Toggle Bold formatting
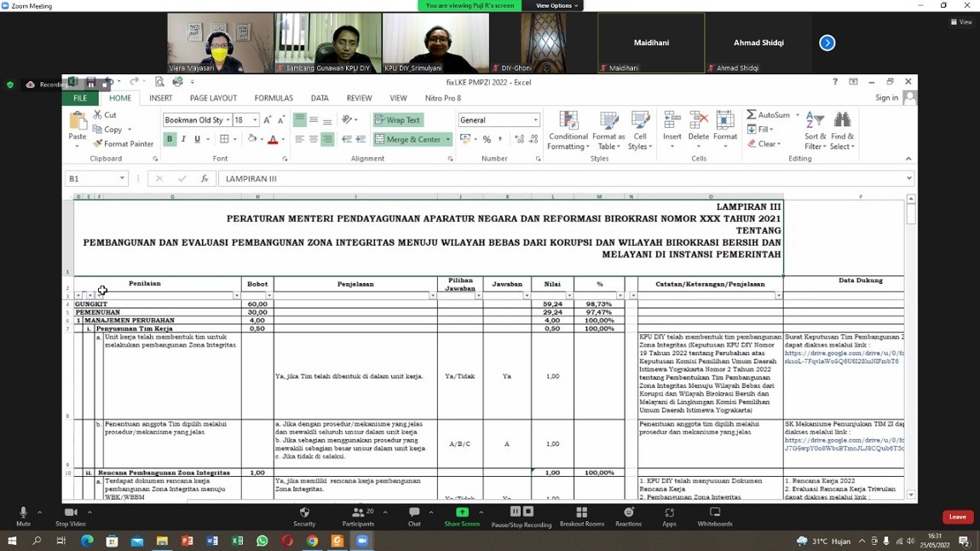980x551 pixels. [x=170, y=139]
